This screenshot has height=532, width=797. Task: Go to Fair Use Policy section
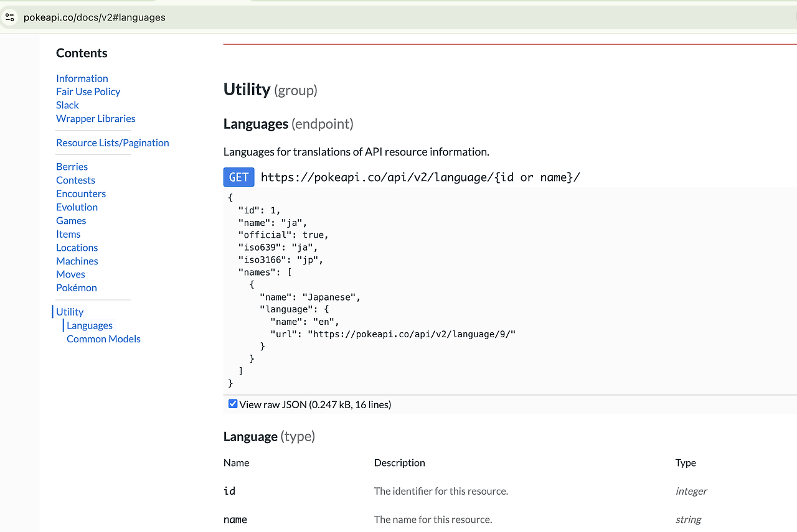pos(88,91)
